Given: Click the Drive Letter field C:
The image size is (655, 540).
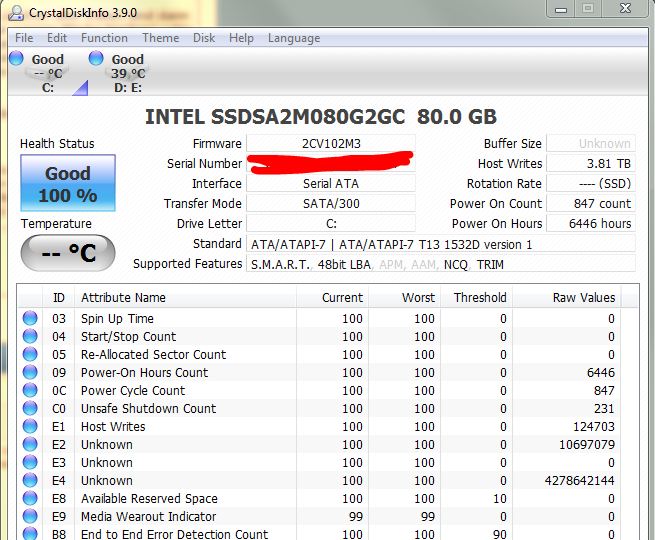Looking at the screenshot, I should tap(331, 224).
